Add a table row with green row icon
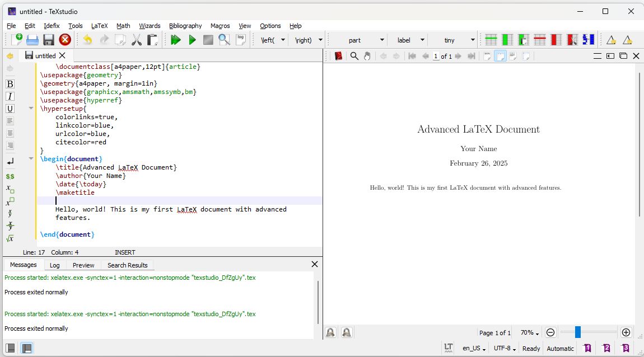 point(491,40)
